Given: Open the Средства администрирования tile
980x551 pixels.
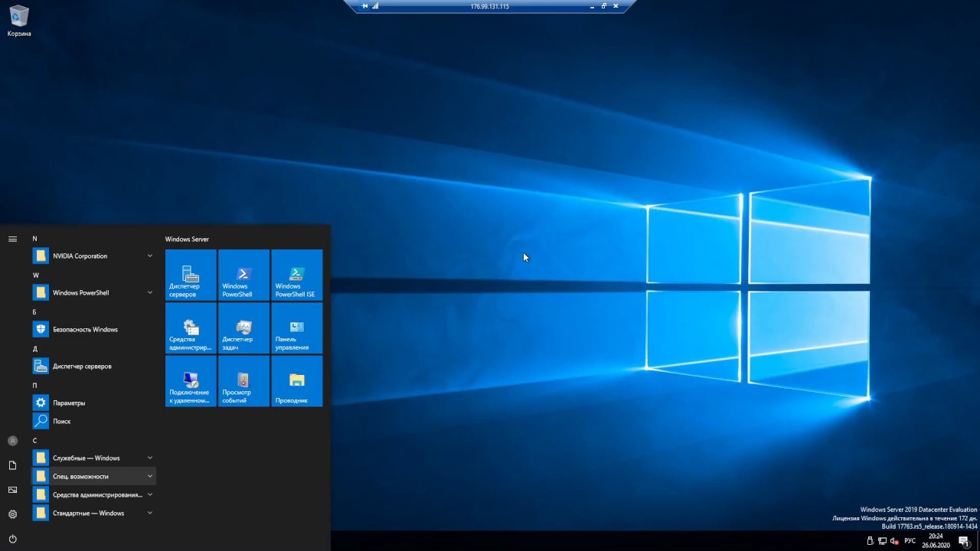Looking at the screenshot, I should (191, 328).
